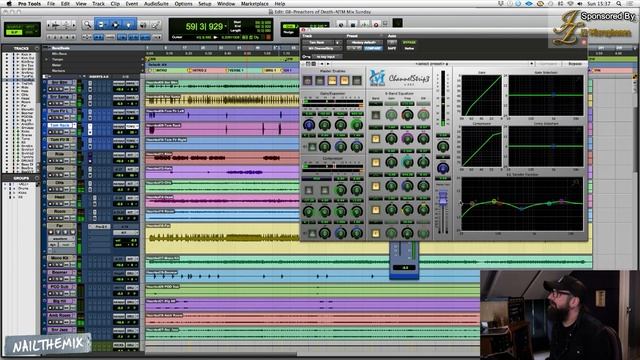Click the main counter display 59|3|929

(203, 27)
